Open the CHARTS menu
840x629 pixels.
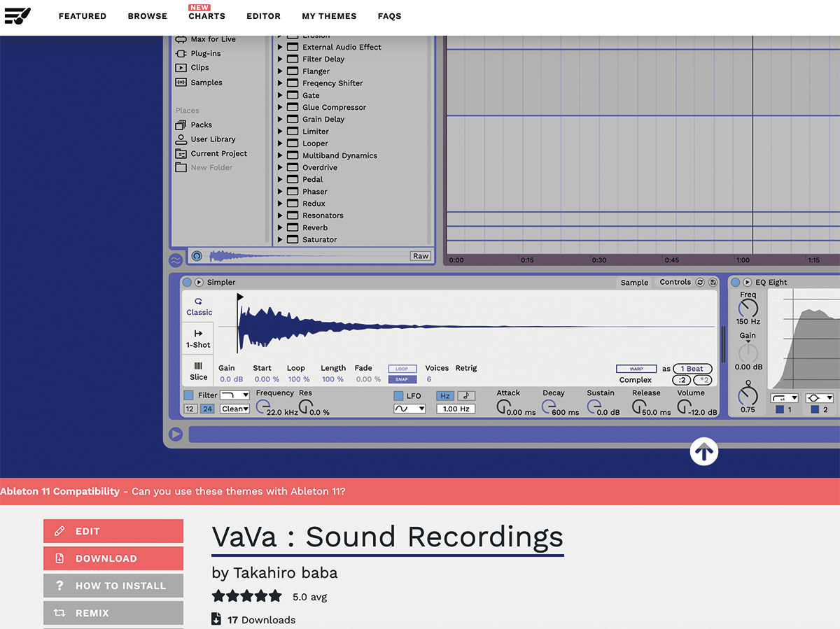[x=207, y=16]
